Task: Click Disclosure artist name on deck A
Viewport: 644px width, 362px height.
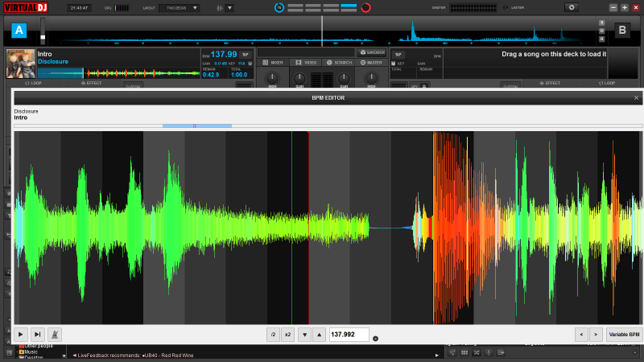Action: 53,62
